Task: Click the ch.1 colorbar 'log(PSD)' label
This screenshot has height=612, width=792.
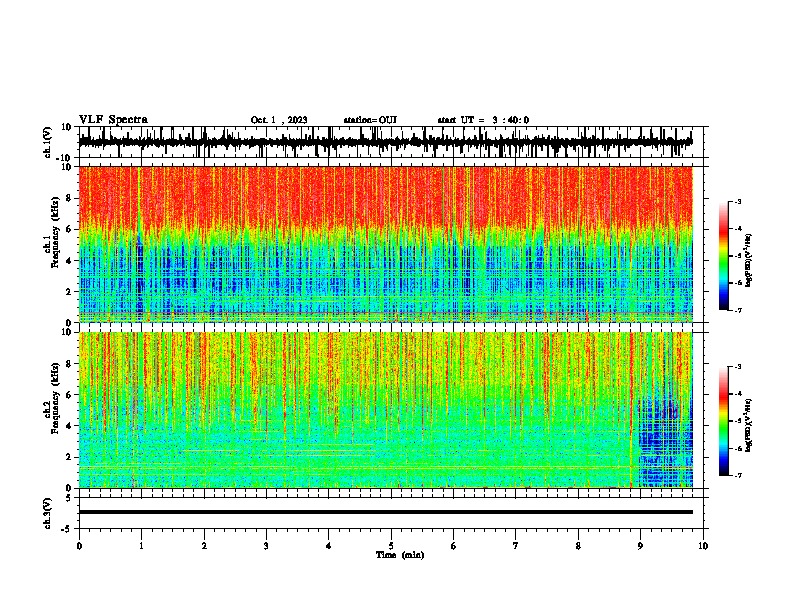Action: 748,261
